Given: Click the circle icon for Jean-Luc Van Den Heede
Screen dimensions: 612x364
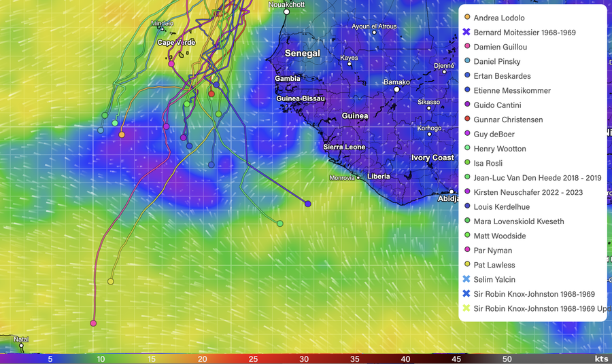Looking at the screenshot, I should click(467, 177).
